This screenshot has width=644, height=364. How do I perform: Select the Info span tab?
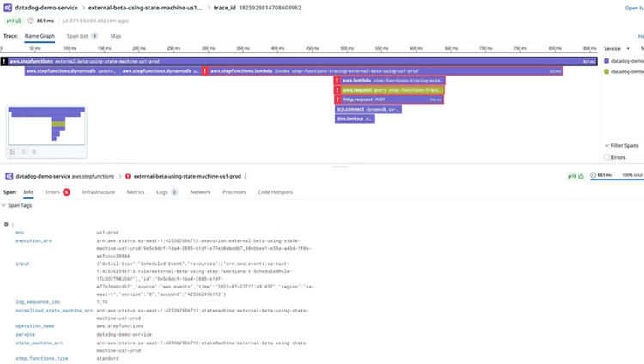(28, 191)
